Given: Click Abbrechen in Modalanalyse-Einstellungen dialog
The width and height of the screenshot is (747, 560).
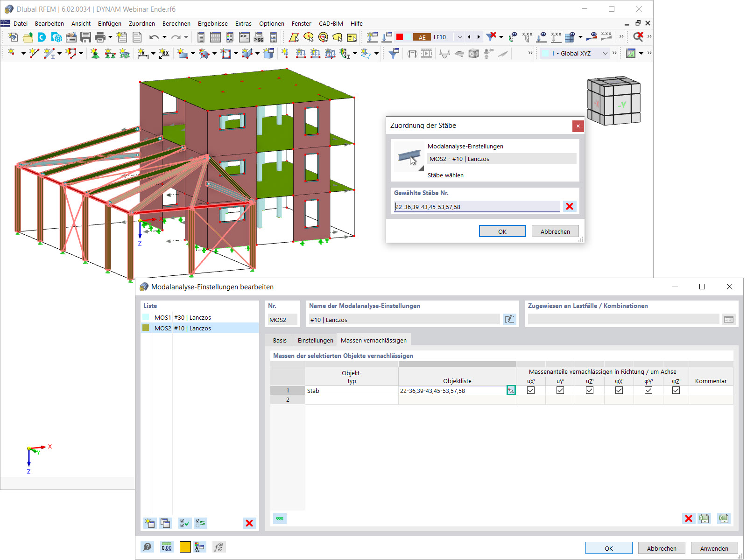Looking at the screenshot, I should click(662, 548).
